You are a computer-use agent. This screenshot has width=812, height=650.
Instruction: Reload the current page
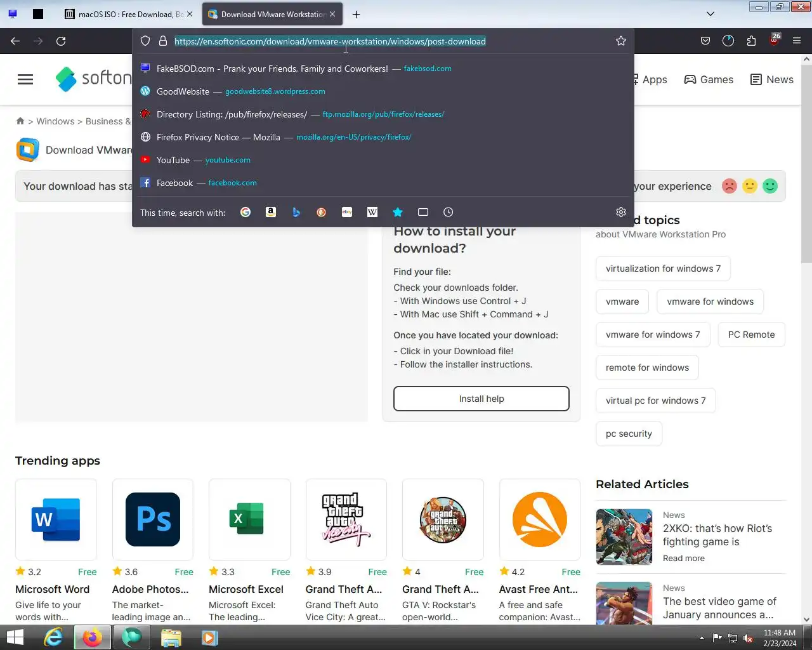61,41
